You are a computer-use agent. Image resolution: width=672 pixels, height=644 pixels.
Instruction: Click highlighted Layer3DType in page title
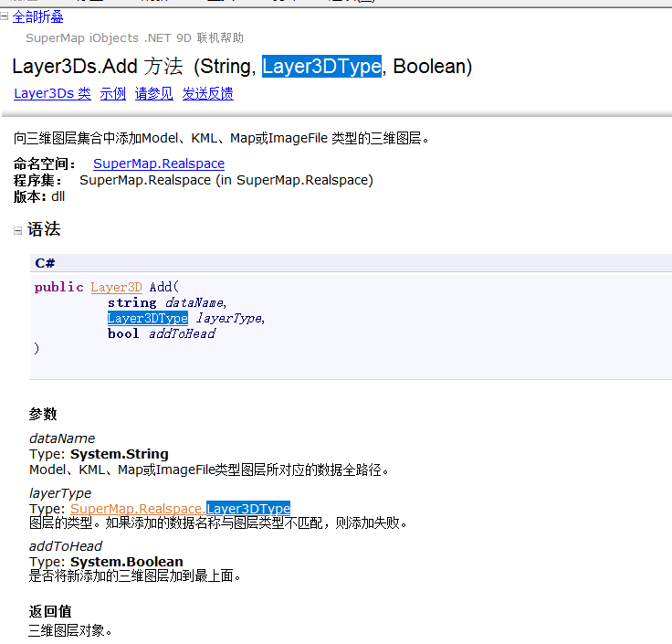tap(321, 67)
